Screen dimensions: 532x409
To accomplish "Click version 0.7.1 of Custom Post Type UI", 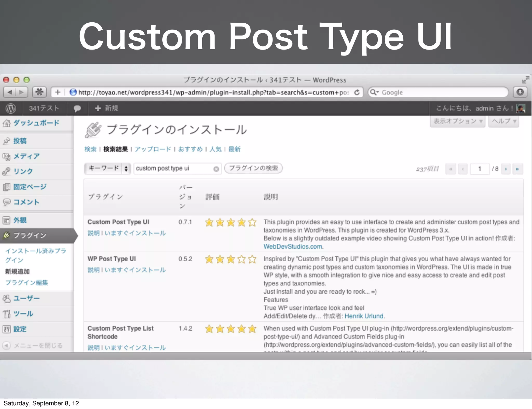I will 185,222.
